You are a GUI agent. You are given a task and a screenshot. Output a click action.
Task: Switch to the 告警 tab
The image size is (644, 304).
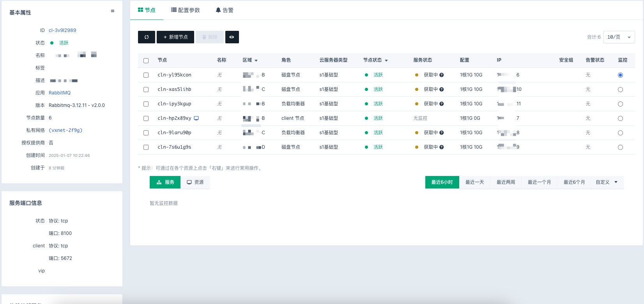point(225,10)
